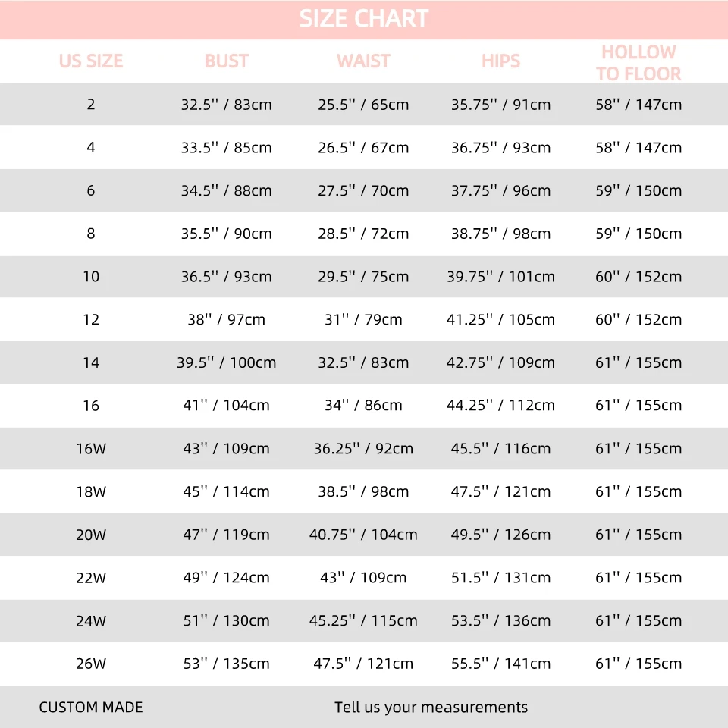Click the hips value 44.25'' / 112cm

coord(501,405)
